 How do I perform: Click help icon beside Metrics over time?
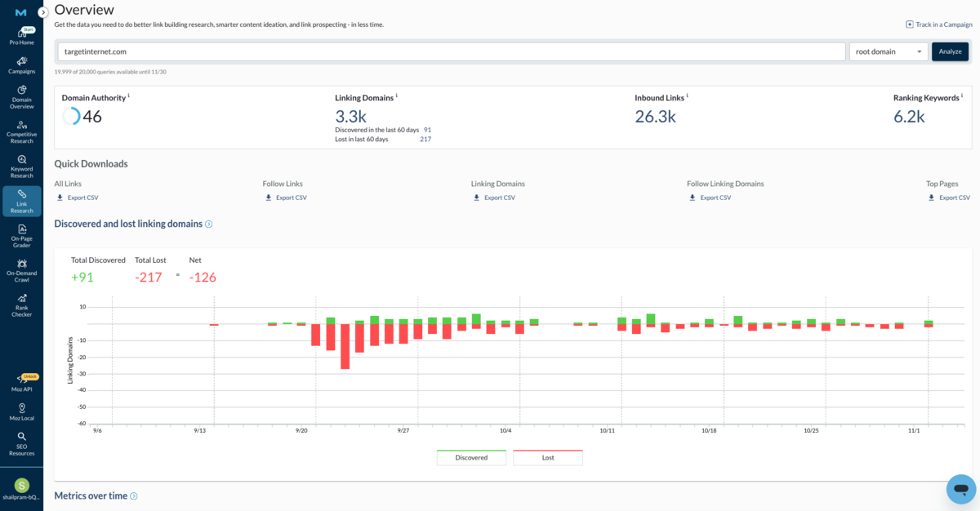tap(134, 495)
